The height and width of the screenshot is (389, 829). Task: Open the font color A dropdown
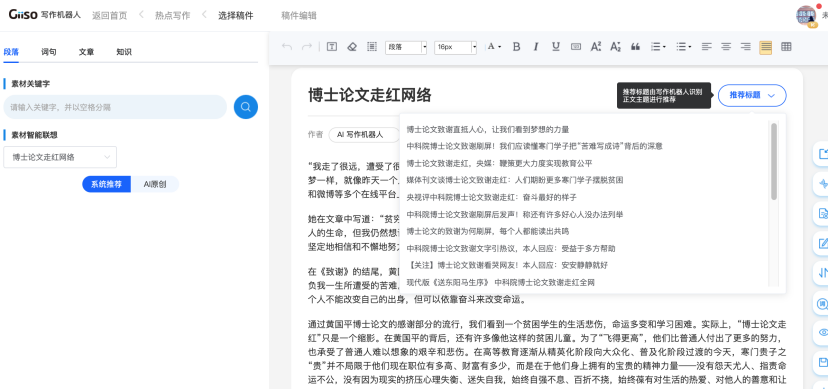pos(494,47)
